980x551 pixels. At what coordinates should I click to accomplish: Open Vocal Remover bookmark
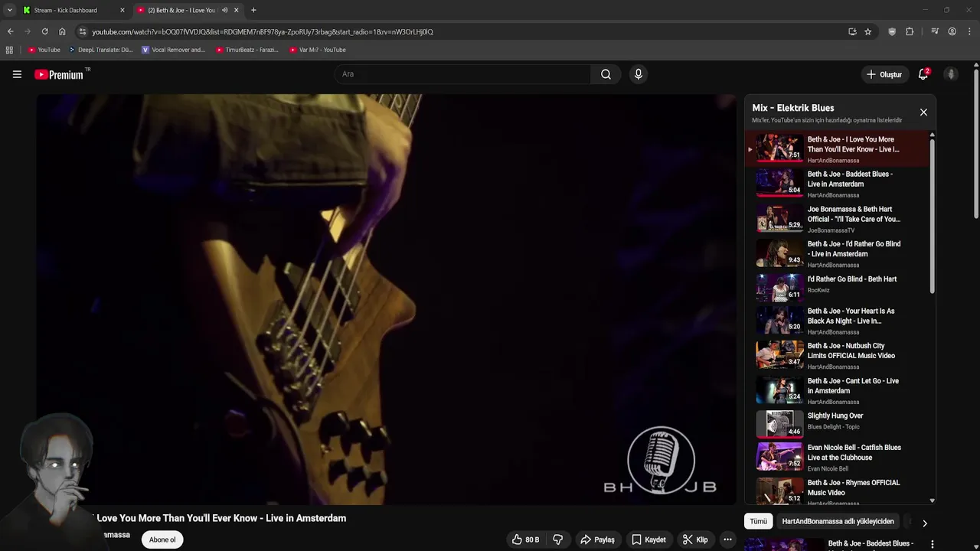(174, 50)
